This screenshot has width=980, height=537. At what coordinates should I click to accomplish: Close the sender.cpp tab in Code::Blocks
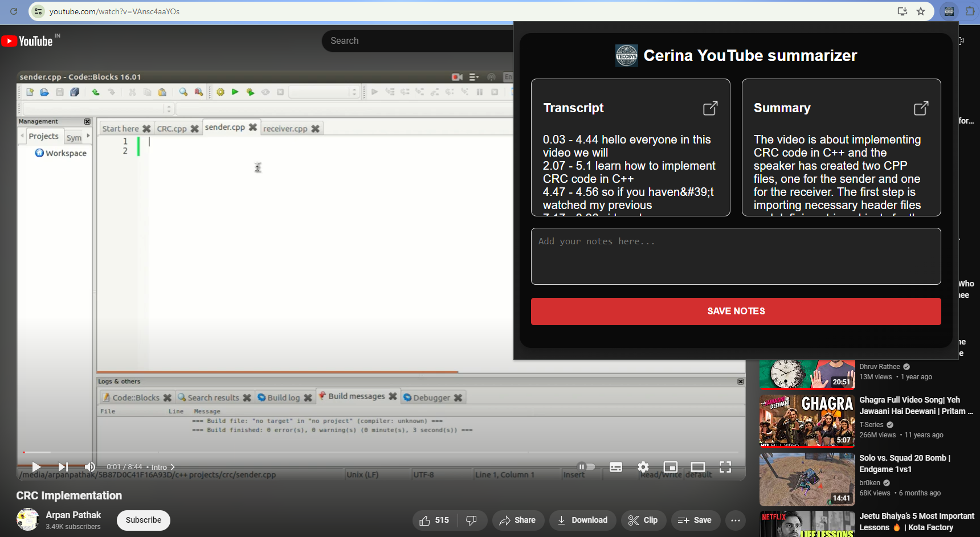click(253, 127)
